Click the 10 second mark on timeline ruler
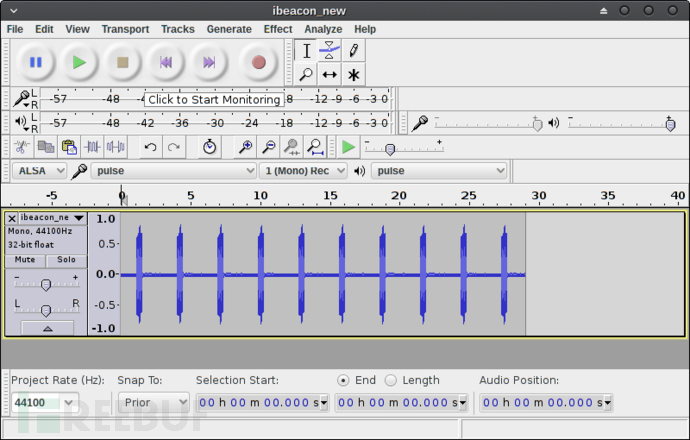 pos(261,196)
